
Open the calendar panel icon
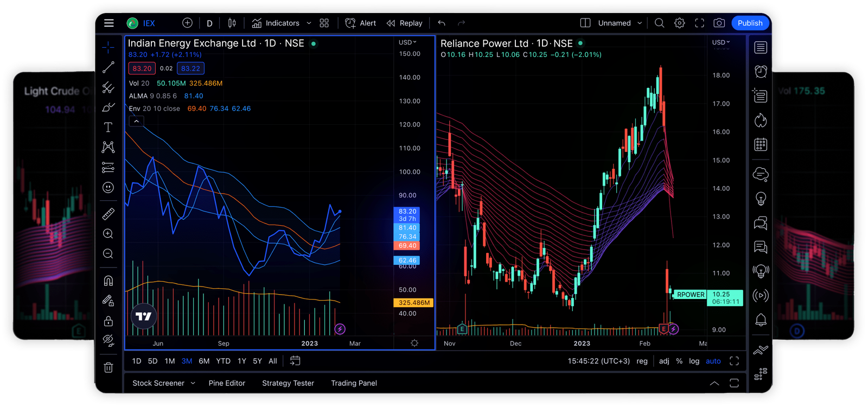761,144
